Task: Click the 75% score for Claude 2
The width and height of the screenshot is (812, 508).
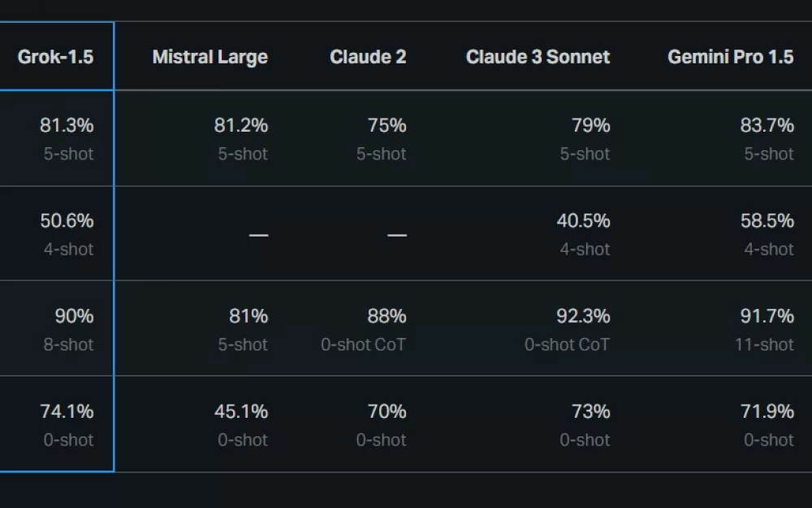Action: coord(387,125)
